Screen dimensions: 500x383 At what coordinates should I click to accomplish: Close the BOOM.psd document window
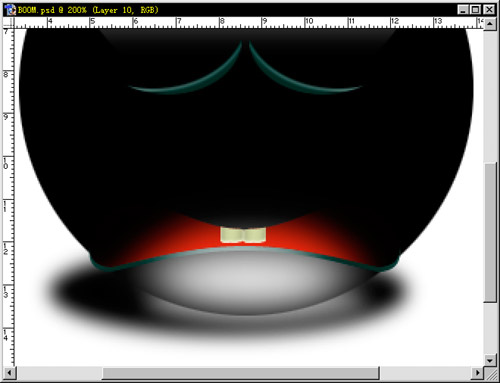coord(489,10)
